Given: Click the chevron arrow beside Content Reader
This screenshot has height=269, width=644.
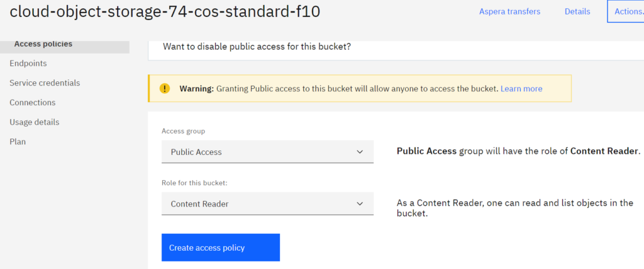Looking at the screenshot, I should [360, 203].
